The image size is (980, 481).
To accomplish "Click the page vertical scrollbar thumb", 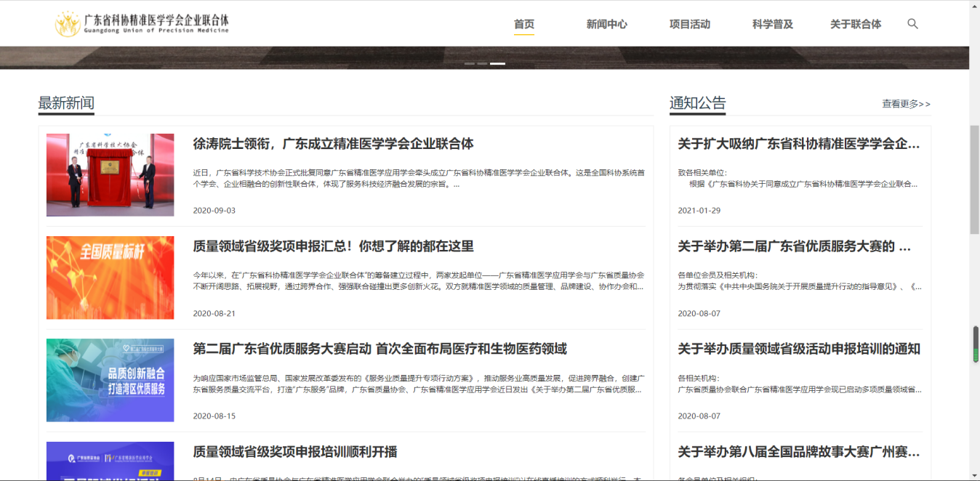I will tap(974, 179).
